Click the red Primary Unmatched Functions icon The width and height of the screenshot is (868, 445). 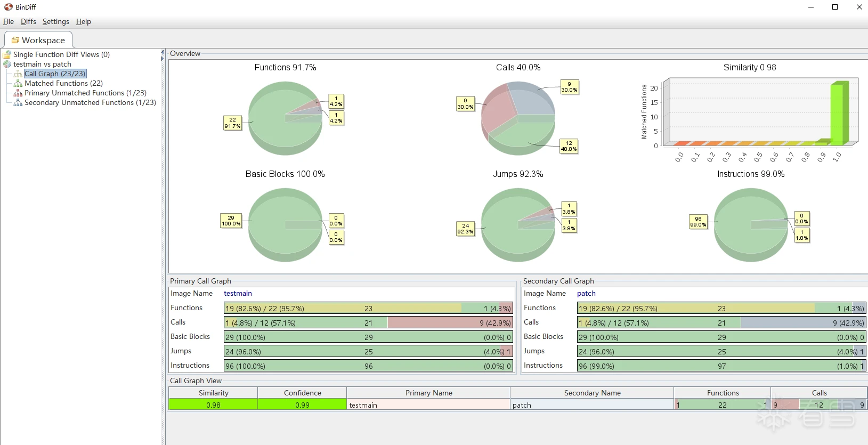pos(18,93)
